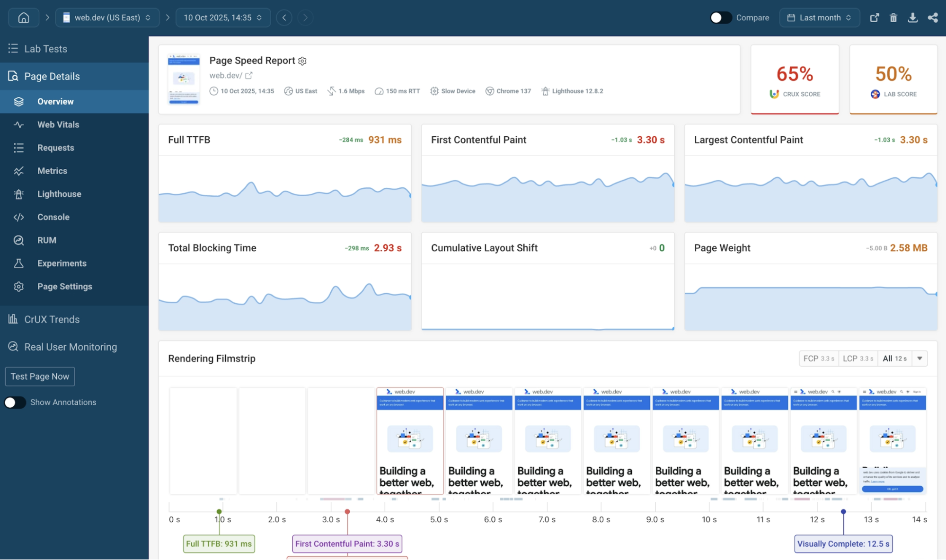The image size is (946, 560).
Task: Switch to the Web Vitals section
Action: 58,124
